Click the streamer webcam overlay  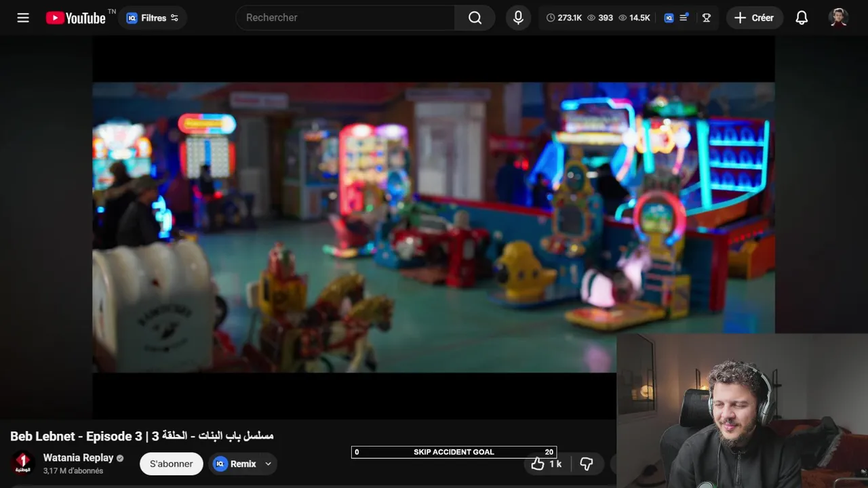(x=742, y=410)
